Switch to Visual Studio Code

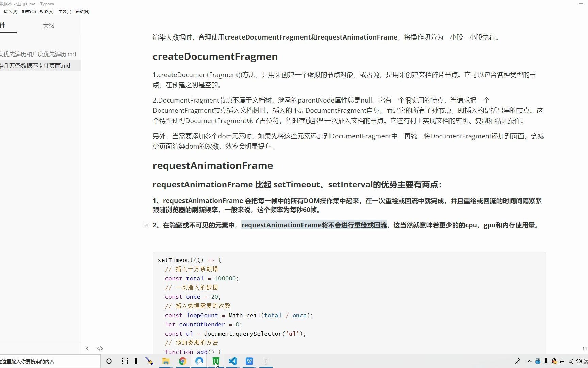click(x=233, y=361)
